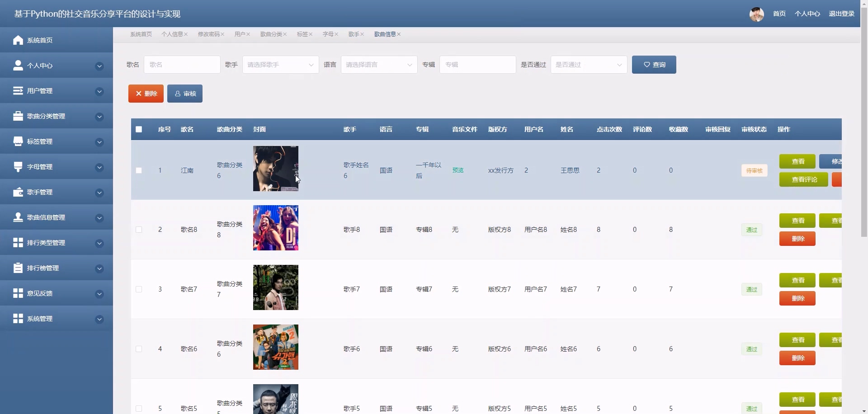
Task: Switch to the 系统首页 tab
Action: [x=141, y=34]
